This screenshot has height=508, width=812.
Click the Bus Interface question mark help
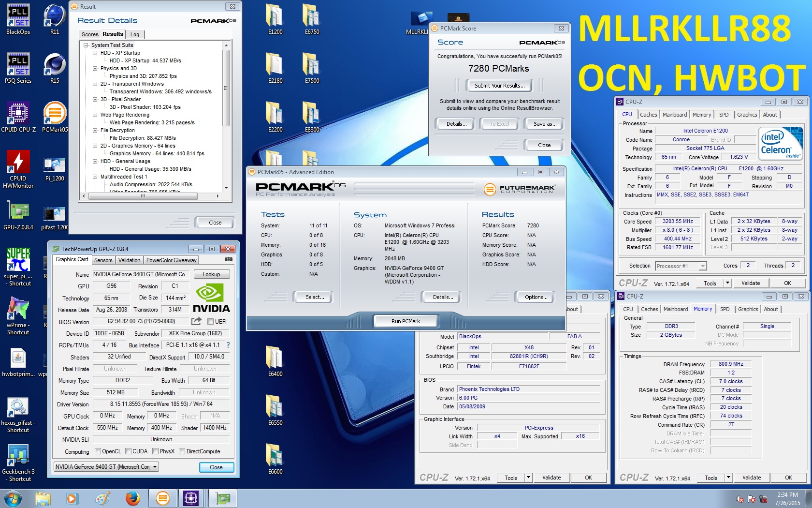tap(228, 345)
